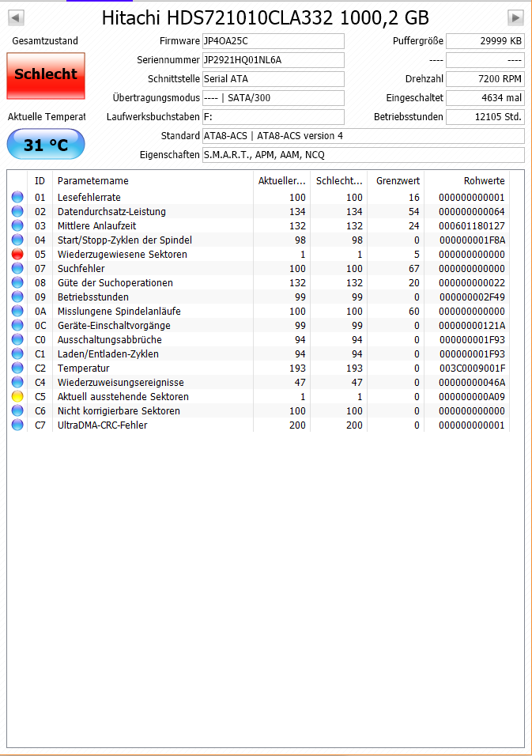532x756 pixels.
Task: Select the Mittlere Anlaufzeit row name
Action: pyautogui.click(x=97, y=225)
